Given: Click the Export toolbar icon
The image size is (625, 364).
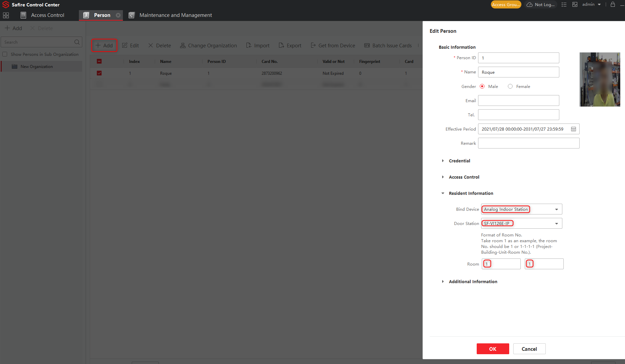Looking at the screenshot, I should pyautogui.click(x=281, y=45).
